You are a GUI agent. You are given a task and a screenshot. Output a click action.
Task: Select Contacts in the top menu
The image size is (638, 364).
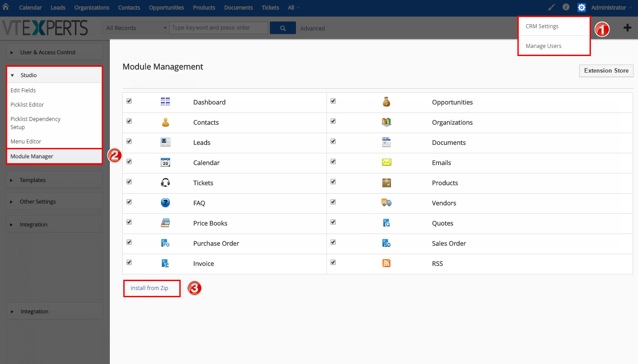[x=129, y=8]
